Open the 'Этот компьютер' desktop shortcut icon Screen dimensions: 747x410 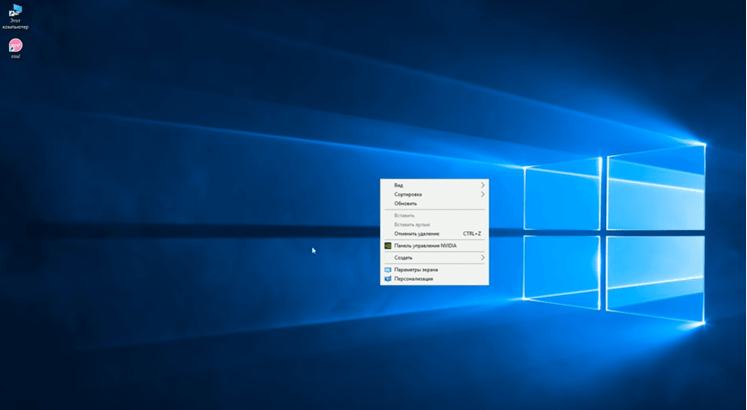click(x=15, y=11)
